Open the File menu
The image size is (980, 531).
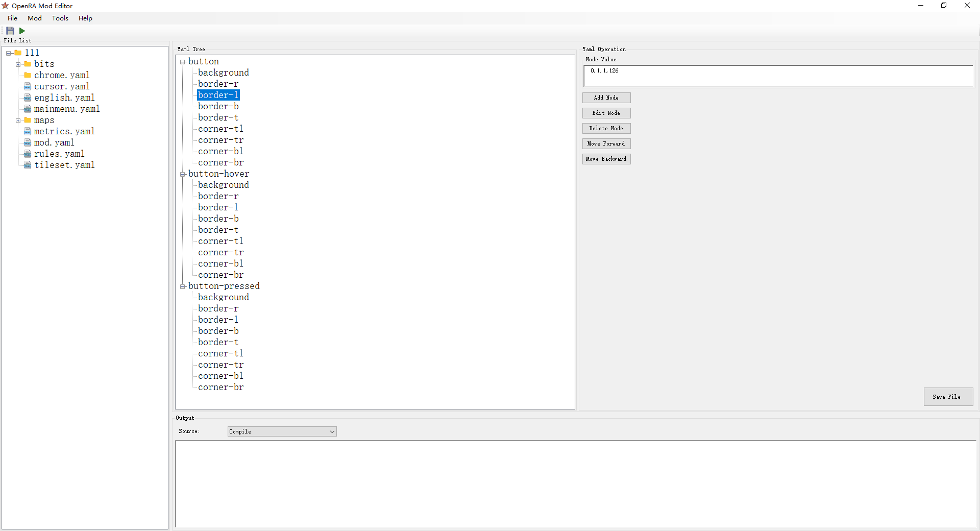point(12,18)
